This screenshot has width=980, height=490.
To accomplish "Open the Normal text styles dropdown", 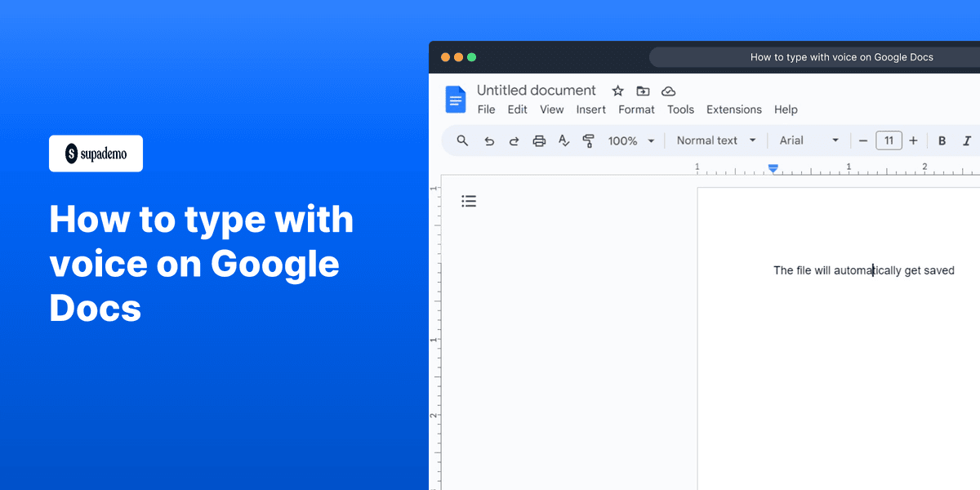I will (715, 140).
